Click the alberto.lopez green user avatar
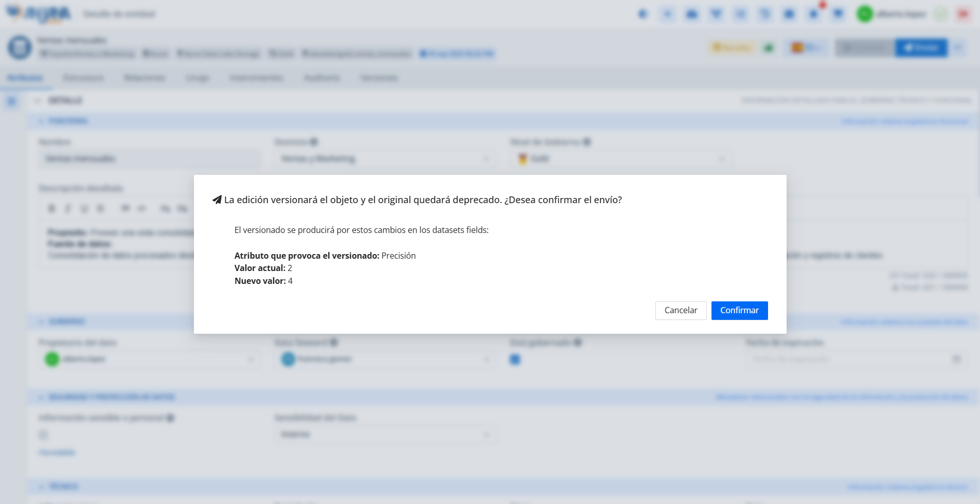The height and width of the screenshot is (504, 980). 864,14
